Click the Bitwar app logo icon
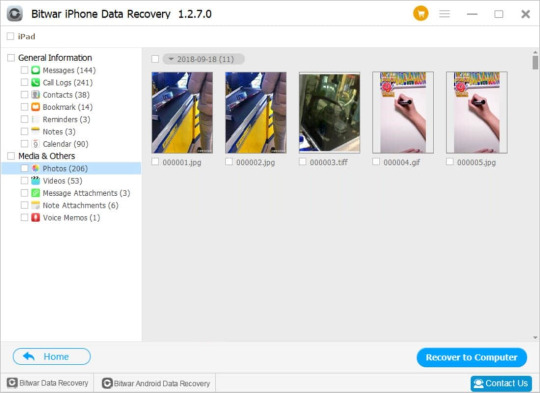 coord(14,14)
